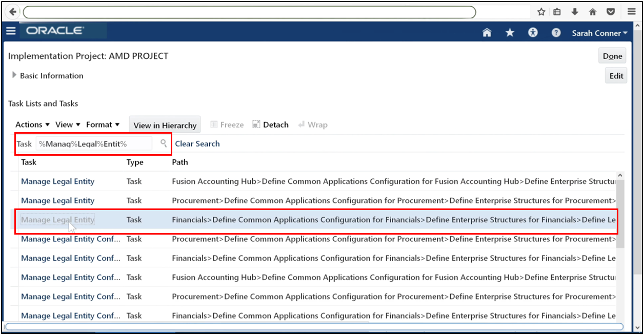Open the Format menu
The height and width of the screenshot is (336, 644).
coord(100,124)
